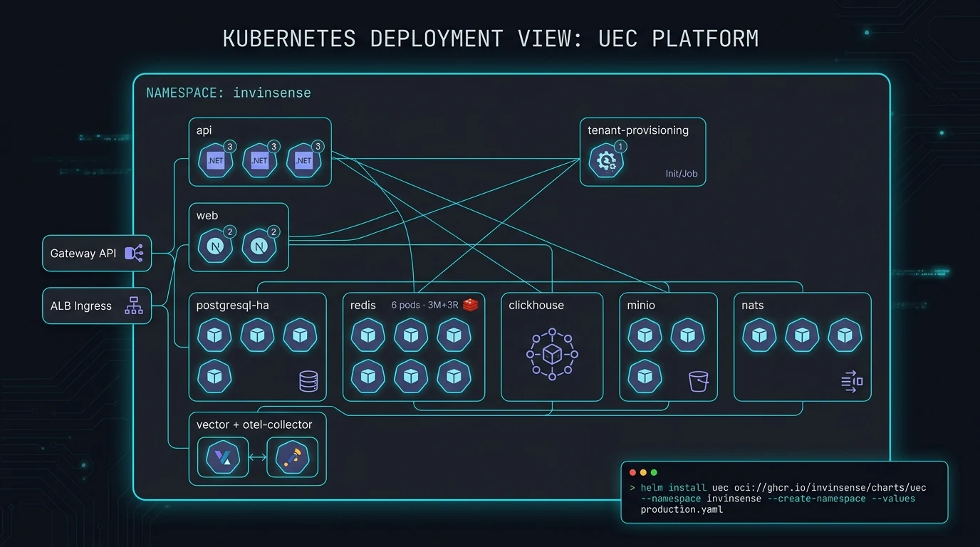Select the clickhouse cluster icon
This screenshot has width=980, height=547.
point(552,354)
